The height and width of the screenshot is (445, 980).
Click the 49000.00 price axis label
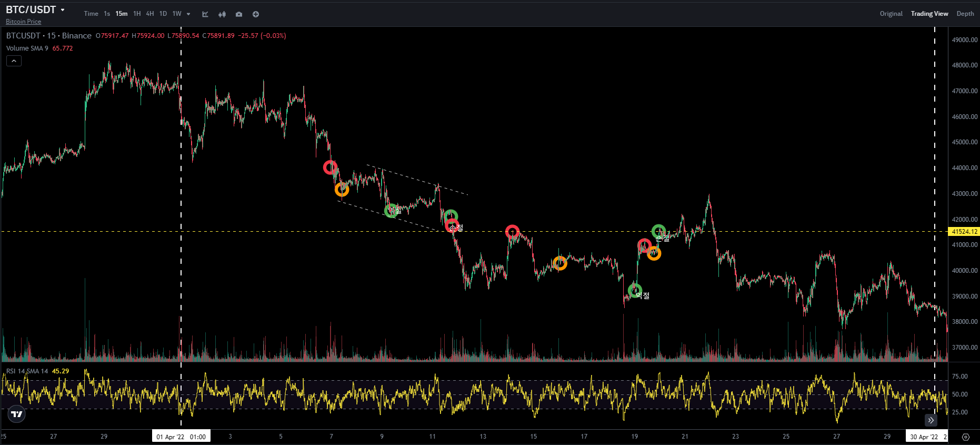(965, 40)
